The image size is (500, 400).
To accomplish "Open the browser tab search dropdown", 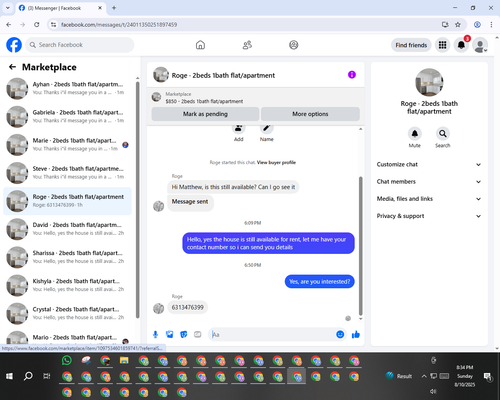I will coord(8,8).
